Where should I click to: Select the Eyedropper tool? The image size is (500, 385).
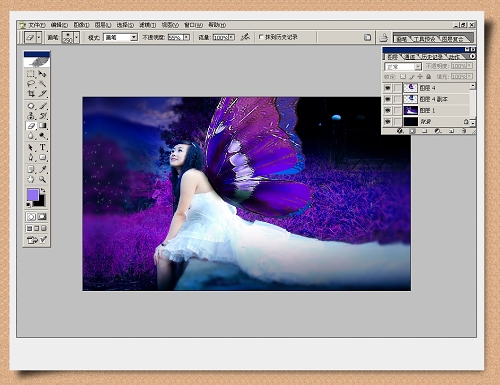pyautogui.click(x=42, y=169)
